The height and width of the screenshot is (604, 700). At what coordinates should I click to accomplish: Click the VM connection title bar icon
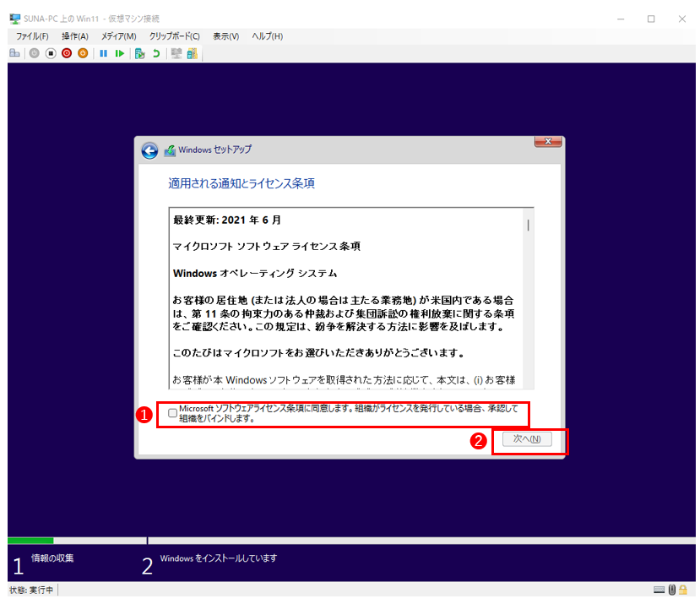[x=15, y=19]
